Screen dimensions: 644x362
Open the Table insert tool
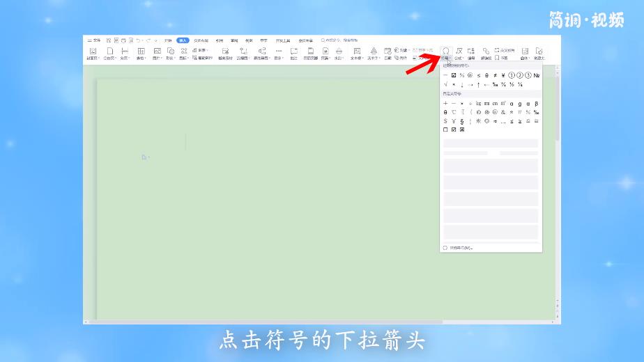click(x=141, y=52)
